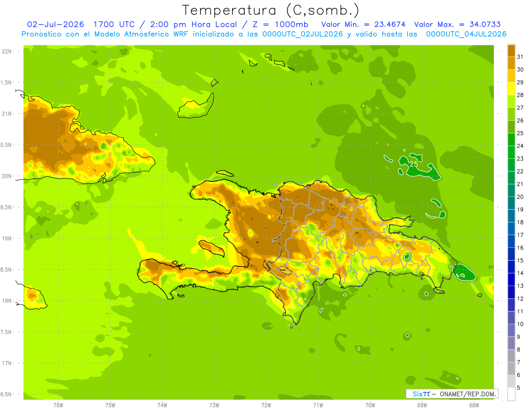Click the white swatch below colorbar 5
The height and width of the screenshot is (411, 532).
click(511, 394)
